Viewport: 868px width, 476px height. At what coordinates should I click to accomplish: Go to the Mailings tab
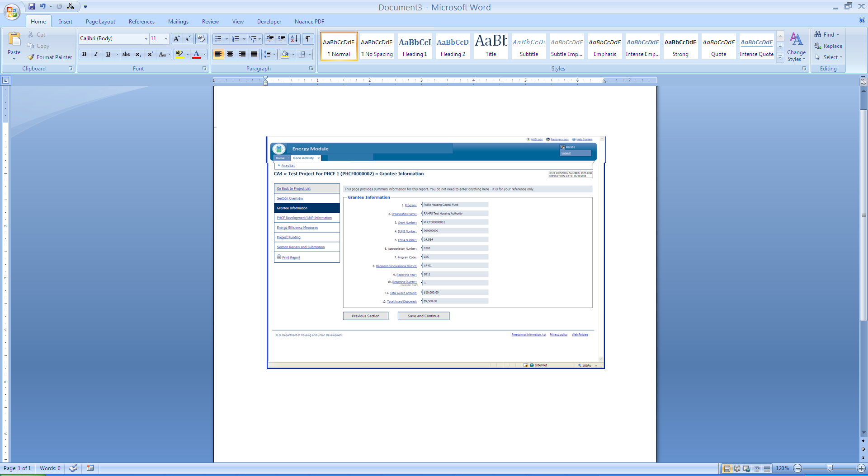click(178, 22)
